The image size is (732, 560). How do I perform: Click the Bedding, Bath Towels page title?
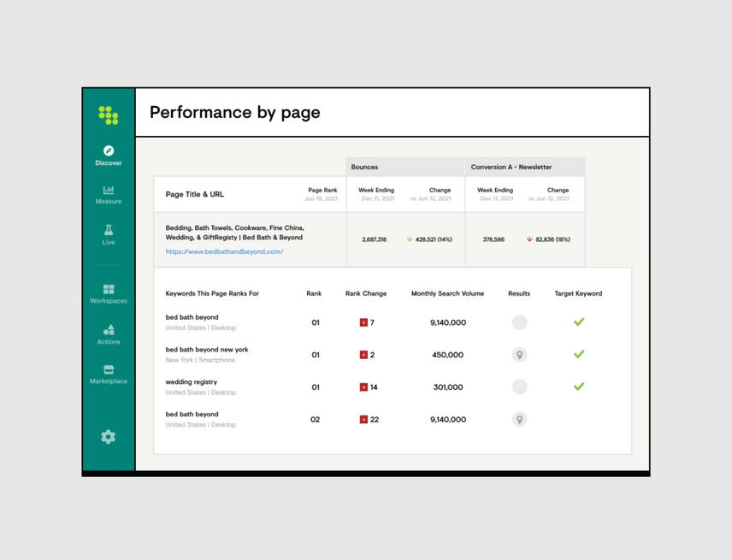click(235, 233)
